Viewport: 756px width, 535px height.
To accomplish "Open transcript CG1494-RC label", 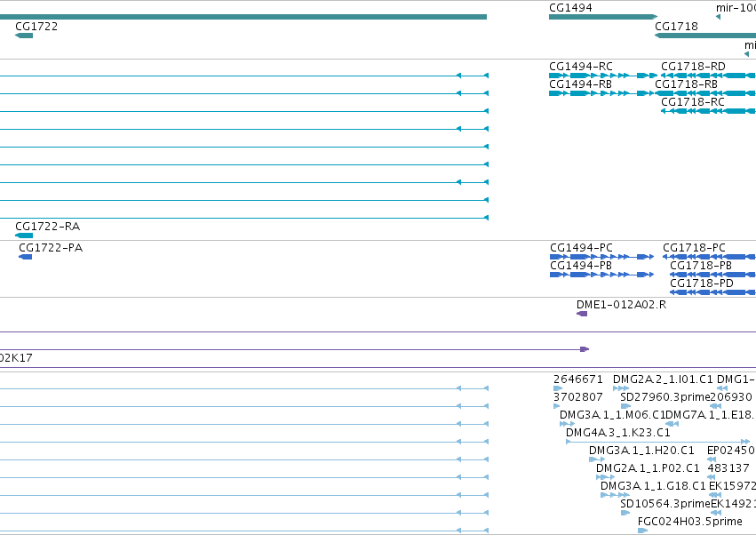I will 581,67.
